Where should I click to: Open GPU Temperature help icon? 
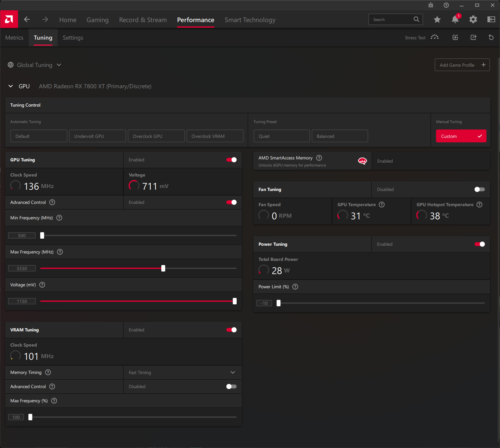tap(382, 205)
